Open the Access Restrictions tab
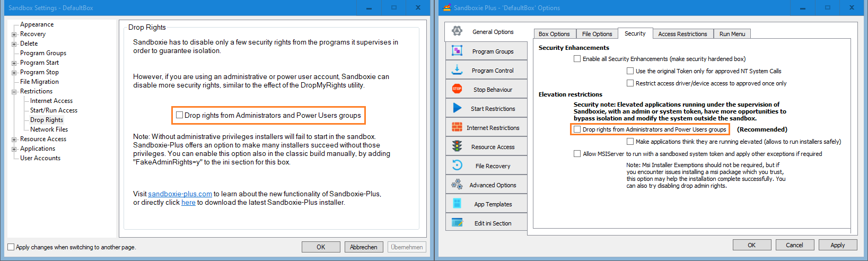Viewport: 868px width, 261px height. click(x=682, y=34)
